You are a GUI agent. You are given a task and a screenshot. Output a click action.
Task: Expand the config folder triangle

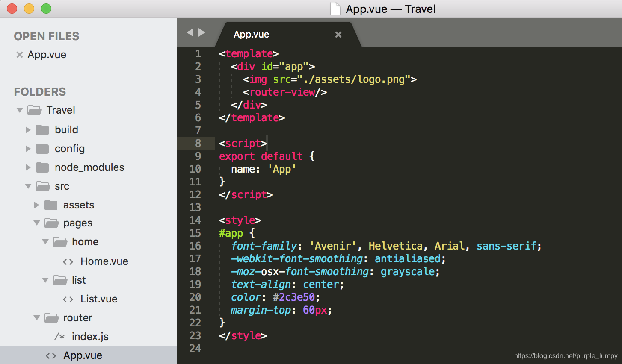click(x=28, y=149)
